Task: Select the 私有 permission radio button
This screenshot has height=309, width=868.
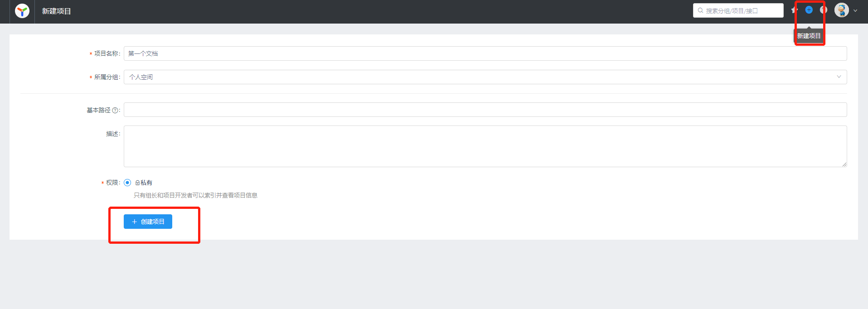Action: click(127, 183)
